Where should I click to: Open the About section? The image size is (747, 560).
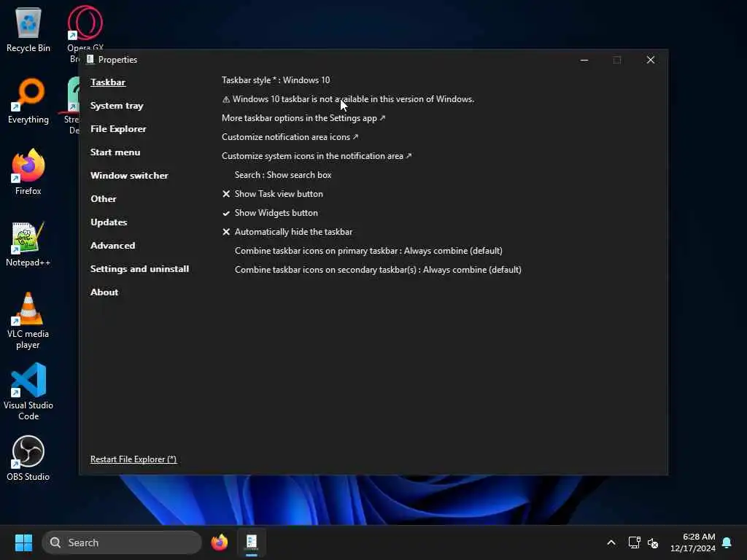pyautogui.click(x=104, y=292)
